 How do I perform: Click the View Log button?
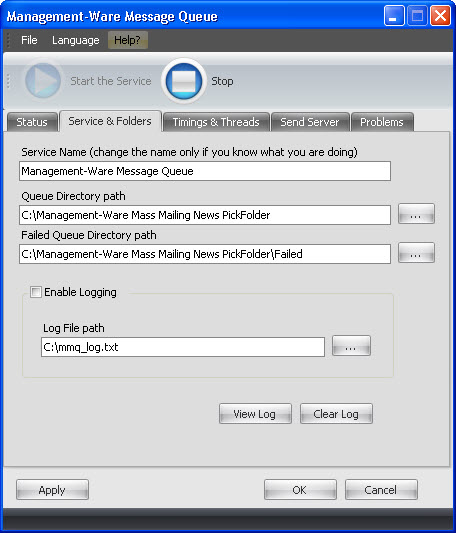click(x=255, y=414)
